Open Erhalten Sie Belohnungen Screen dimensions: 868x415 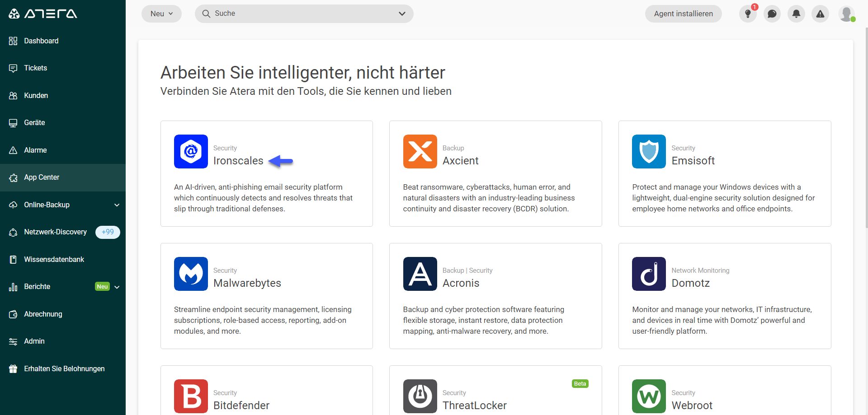(x=63, y=368)
